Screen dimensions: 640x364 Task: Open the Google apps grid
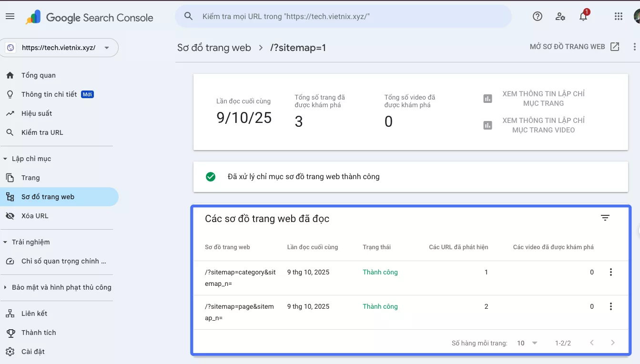coord(618,16)
